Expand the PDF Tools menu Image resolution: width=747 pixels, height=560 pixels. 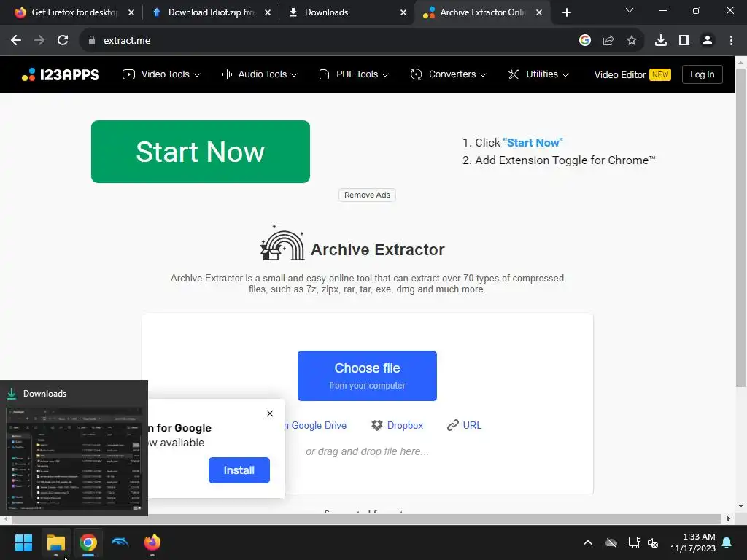[x=354, y=74]
